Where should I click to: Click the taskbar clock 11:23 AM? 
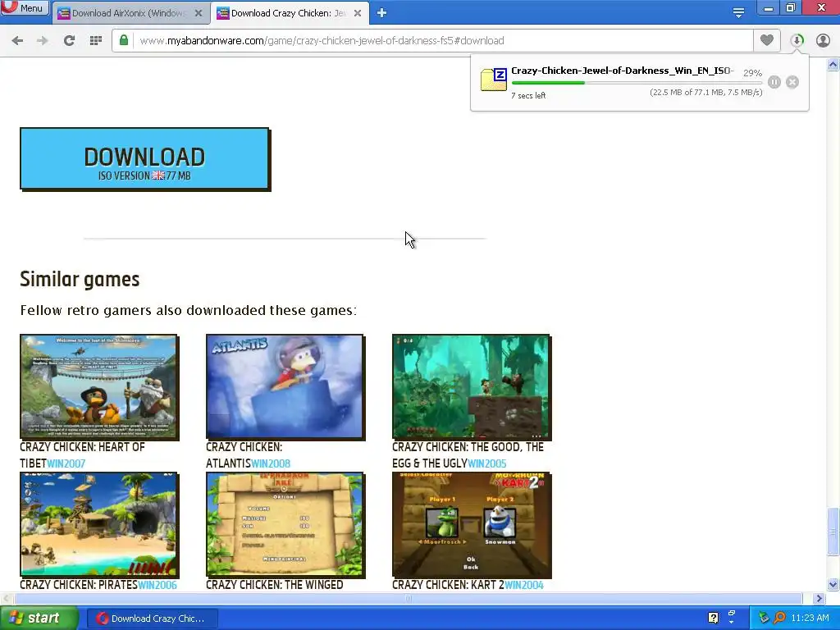(810, 619)
